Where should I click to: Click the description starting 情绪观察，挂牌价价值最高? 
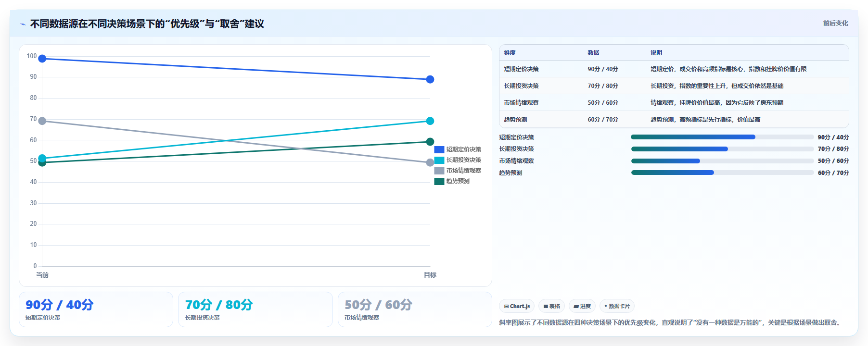coord(717,103)
